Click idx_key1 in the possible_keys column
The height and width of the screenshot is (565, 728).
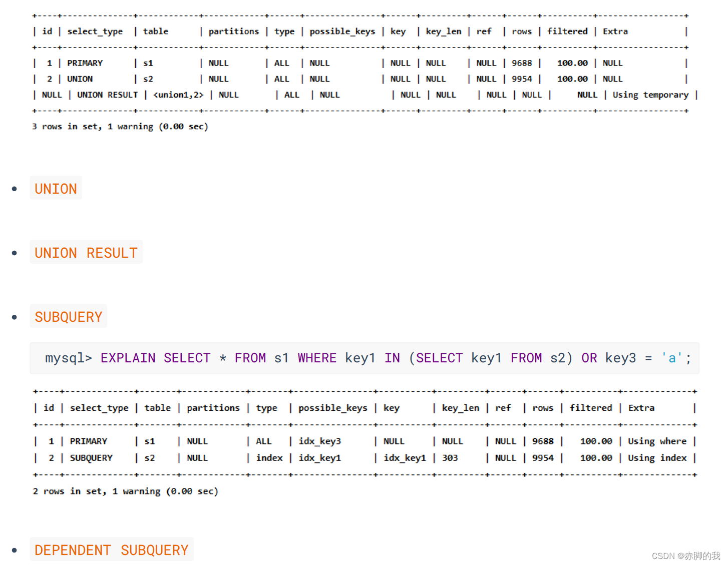tap(319, 458)
